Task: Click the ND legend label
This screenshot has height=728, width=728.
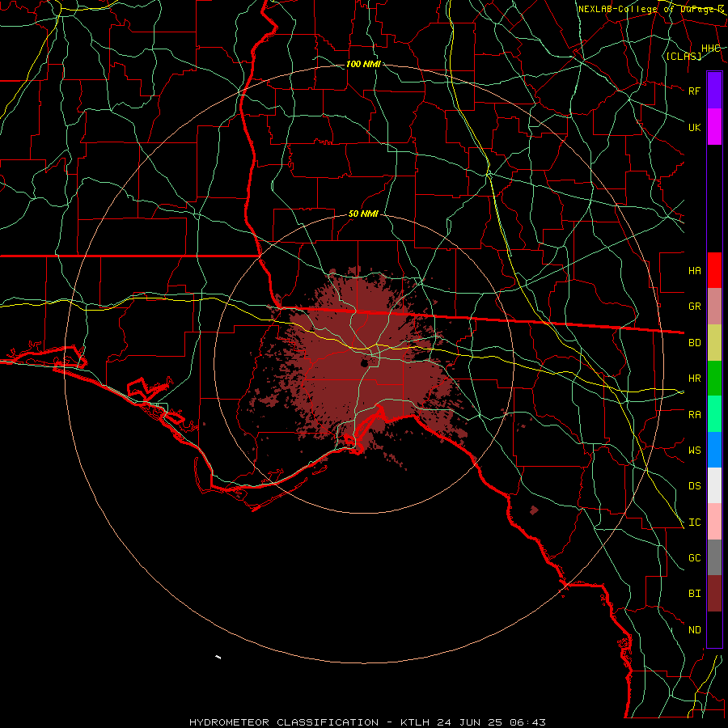Action: (x=694, y=630)
